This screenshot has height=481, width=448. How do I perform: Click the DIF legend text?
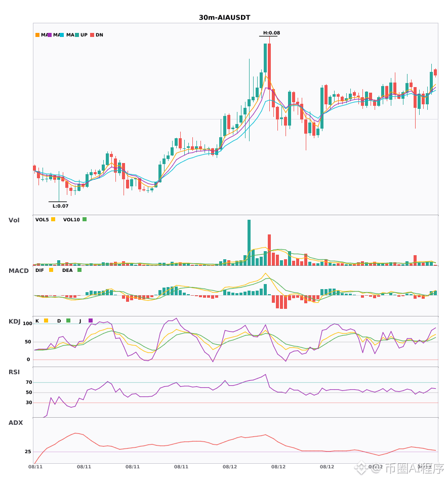(39, 270)
